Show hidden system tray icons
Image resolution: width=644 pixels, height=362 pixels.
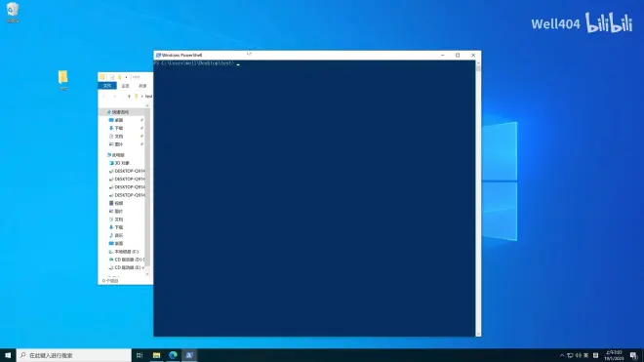[x=562, y=355]
